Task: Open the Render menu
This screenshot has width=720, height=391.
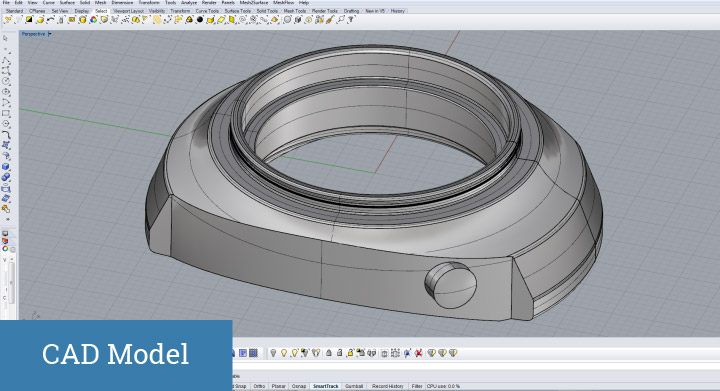Action: [209, 2]
